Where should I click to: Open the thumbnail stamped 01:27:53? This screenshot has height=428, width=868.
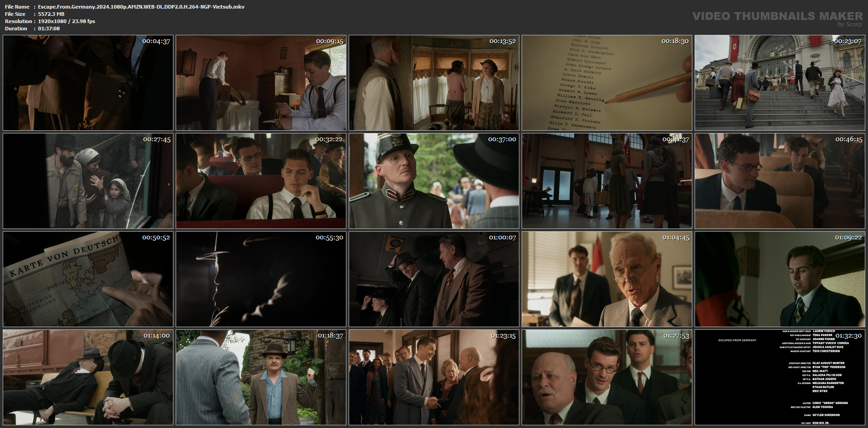(x=607, y=377)
